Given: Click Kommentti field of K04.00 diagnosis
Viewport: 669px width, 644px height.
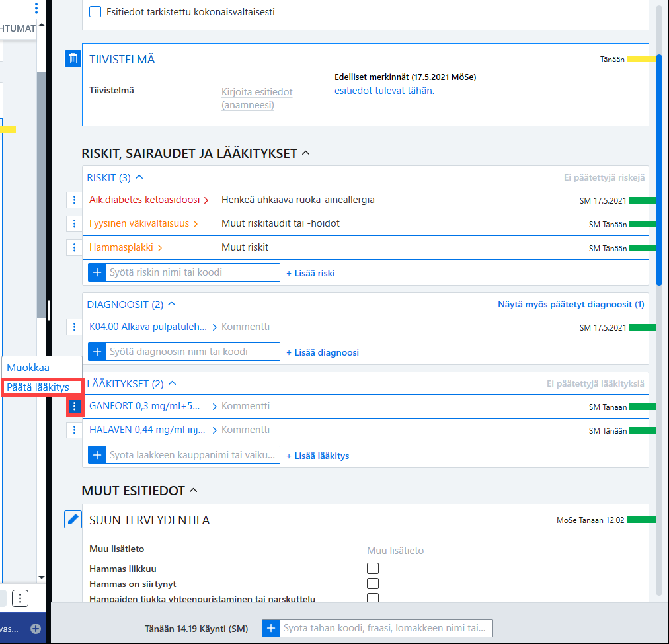Looking at the screenshot, I should click(x=245, y=327).
